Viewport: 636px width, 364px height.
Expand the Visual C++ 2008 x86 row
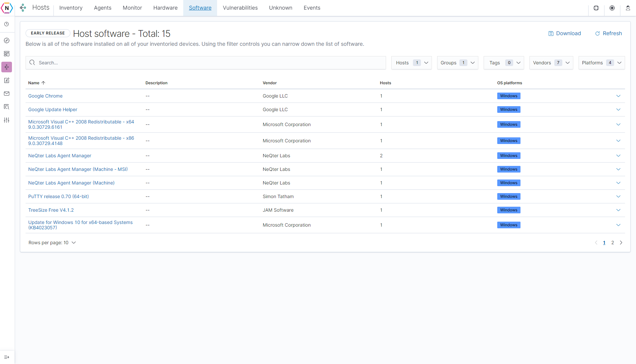[x=618, y=141]
